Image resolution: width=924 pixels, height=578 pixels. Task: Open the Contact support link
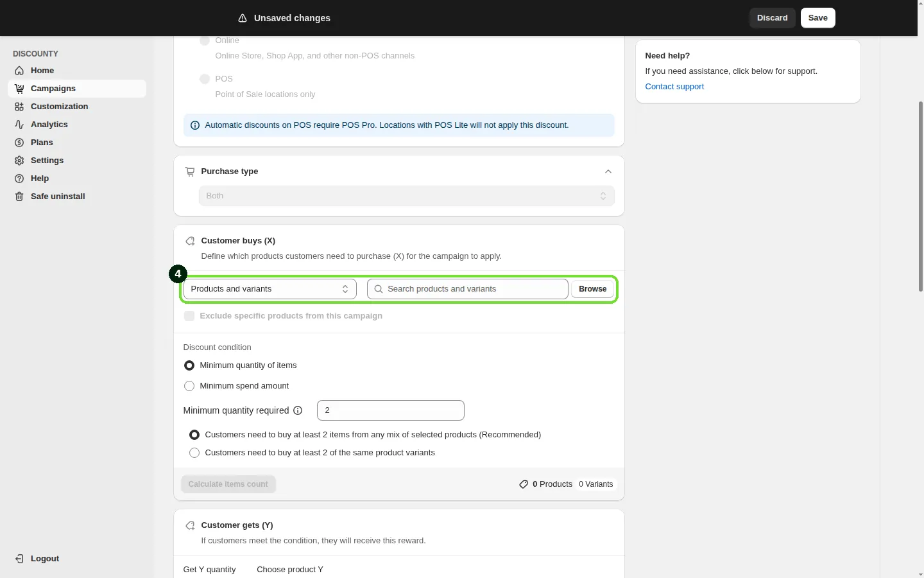tap(674, 87)
